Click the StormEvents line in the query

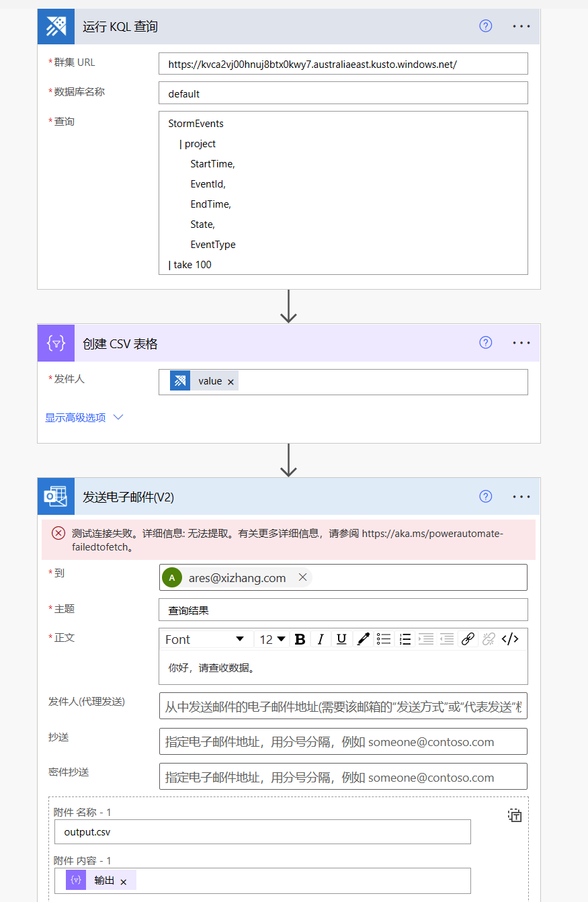click(x=196, y=124)
